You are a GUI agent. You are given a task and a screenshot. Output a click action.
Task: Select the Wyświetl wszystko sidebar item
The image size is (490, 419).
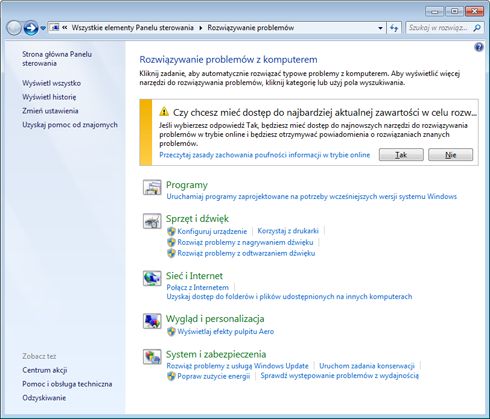point(51,83)
